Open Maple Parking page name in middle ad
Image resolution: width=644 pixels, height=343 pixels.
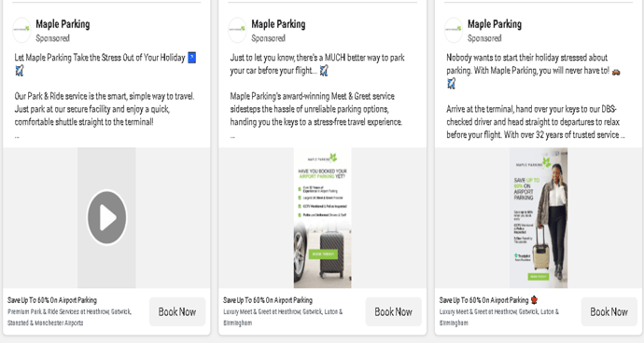pyautogui.click(x=278, y=24)
